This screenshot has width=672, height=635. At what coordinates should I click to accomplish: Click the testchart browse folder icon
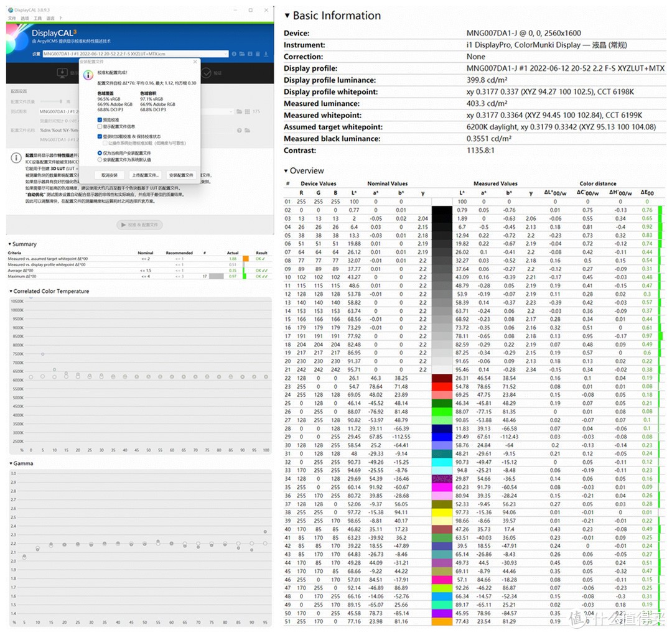[239, 111]
